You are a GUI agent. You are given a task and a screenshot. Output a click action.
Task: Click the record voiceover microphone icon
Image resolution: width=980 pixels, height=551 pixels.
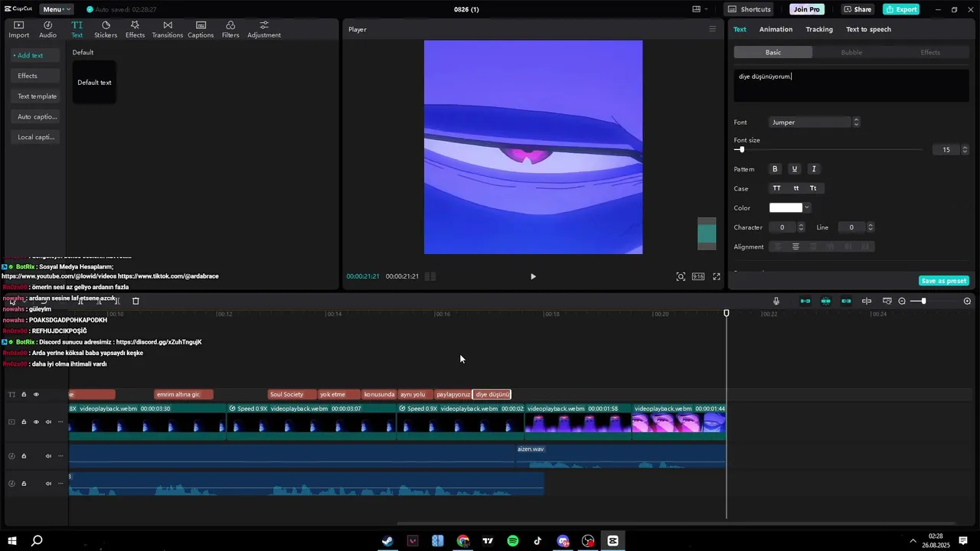tap(776, 301)
